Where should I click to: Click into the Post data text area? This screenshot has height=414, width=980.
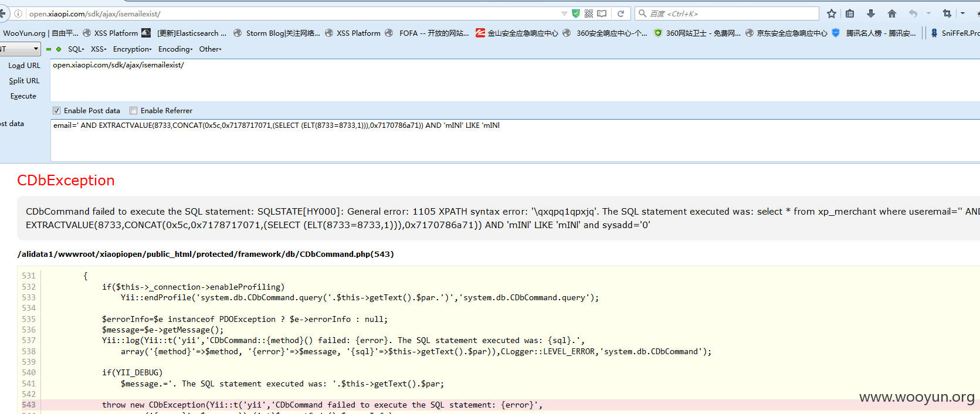click(x=515, y=140)
